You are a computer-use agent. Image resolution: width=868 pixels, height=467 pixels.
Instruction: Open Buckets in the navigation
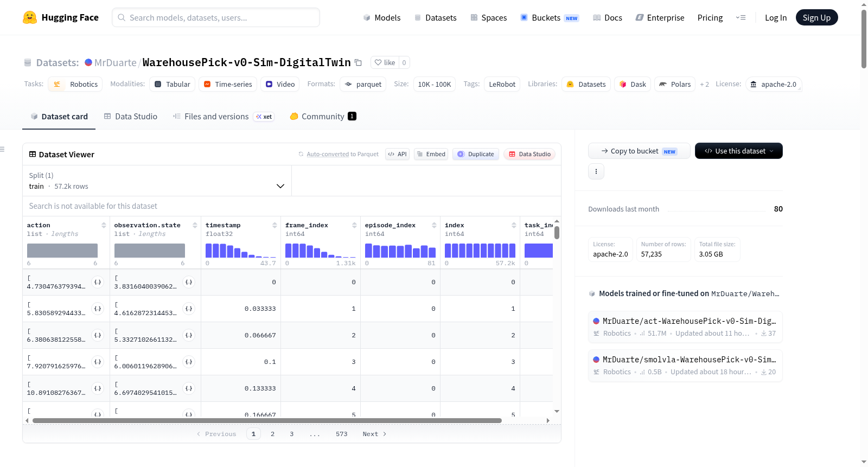[x=550, y=17]
